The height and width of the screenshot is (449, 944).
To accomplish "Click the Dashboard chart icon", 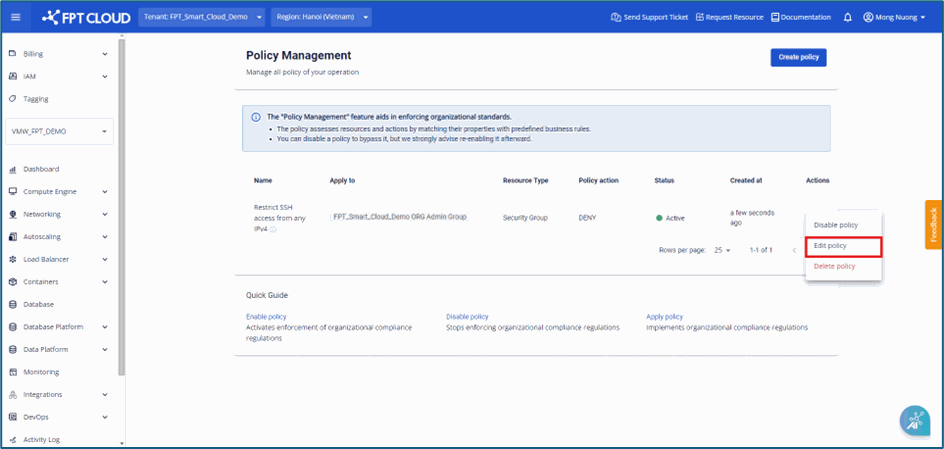I will coord(12,169).
